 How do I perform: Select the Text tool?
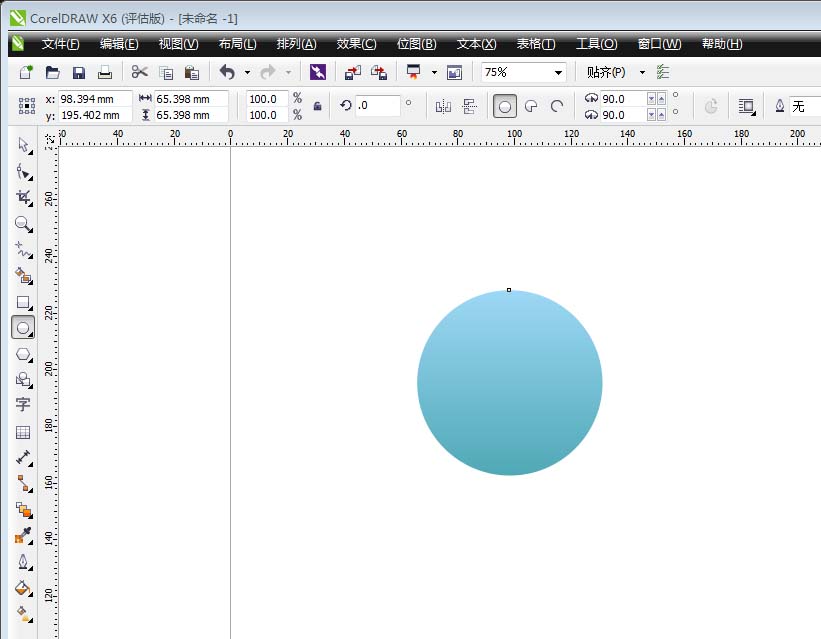(23, 405)
